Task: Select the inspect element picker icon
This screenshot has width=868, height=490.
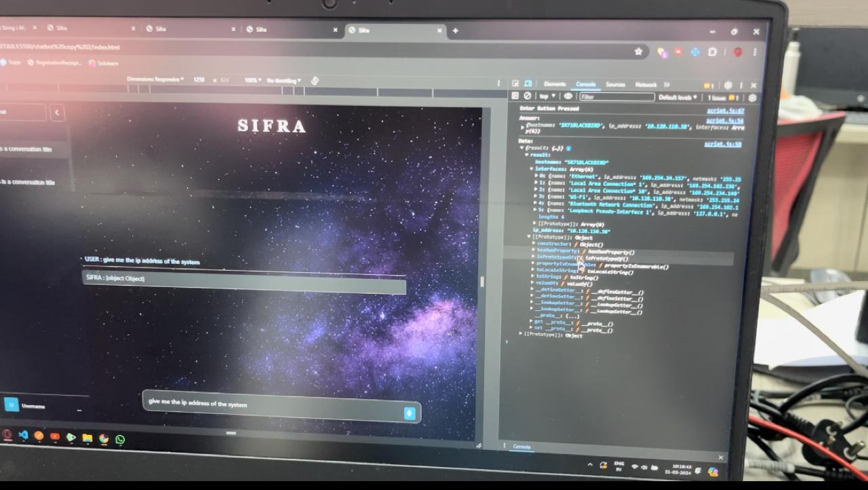Action: pos(515,84)
